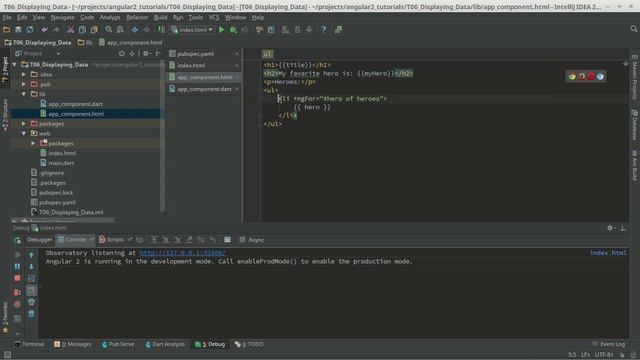This screenshot has height=360, width=640.
Task: Click Mute Breakpoints icon in debug panel
Action: pos(17,304)
